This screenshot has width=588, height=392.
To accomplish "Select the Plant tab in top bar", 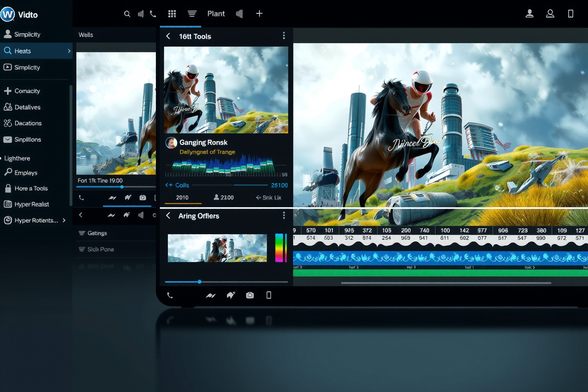I will click(x=216, y=14).
